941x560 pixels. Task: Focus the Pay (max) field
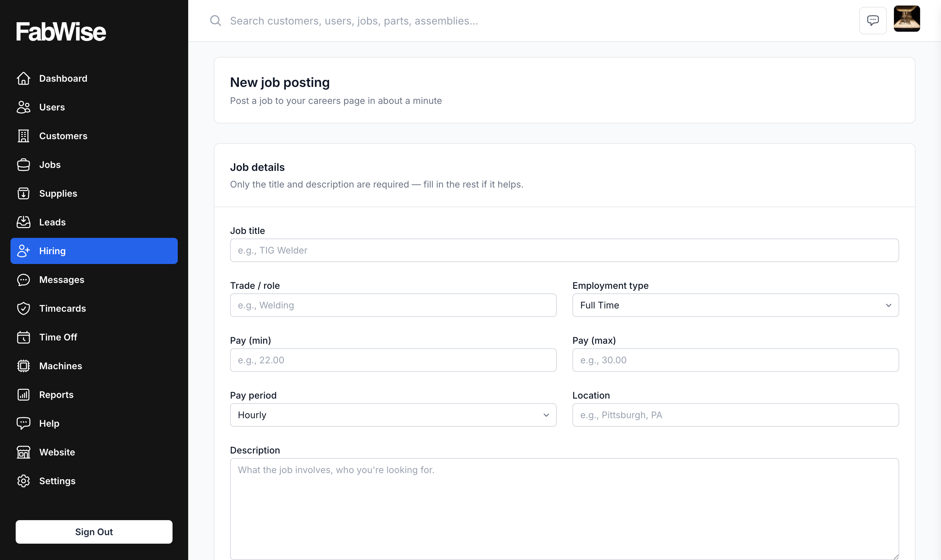pos(735,360)
